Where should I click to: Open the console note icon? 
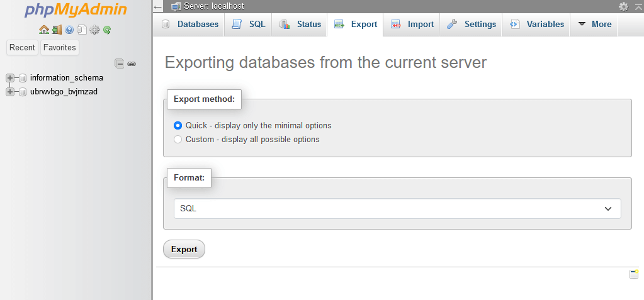634,274
